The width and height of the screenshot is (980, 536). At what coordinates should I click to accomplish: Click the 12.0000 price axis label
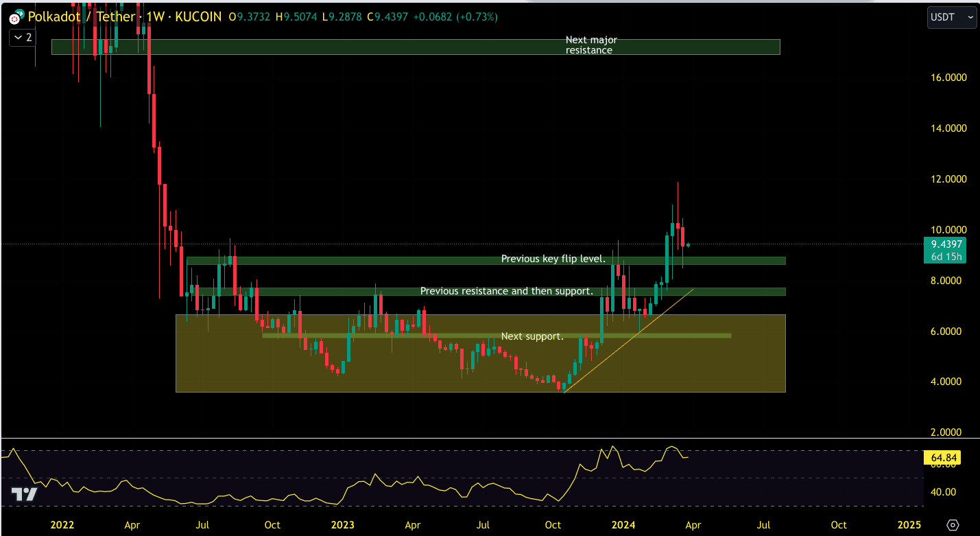(x=948, y=179)
